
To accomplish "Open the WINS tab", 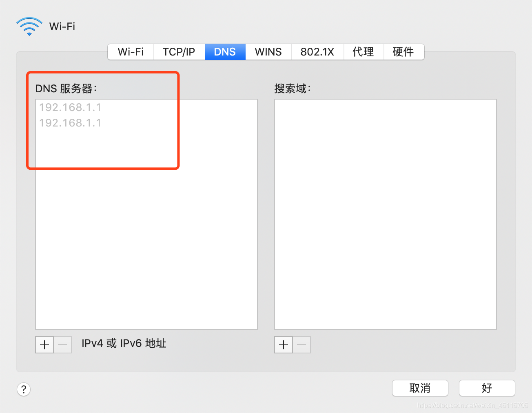I will point(268,52).
